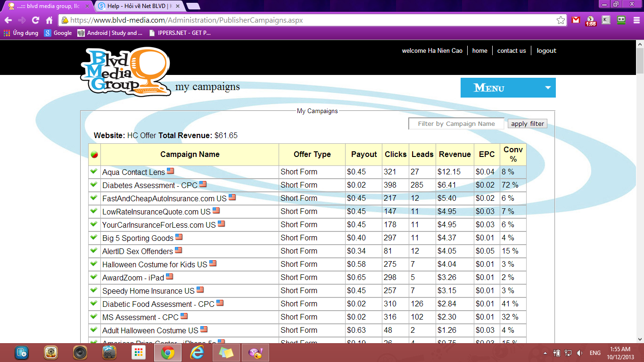Click the Clicks column header
The height and width of the screenshot is (362, 644).
point(396,154)
